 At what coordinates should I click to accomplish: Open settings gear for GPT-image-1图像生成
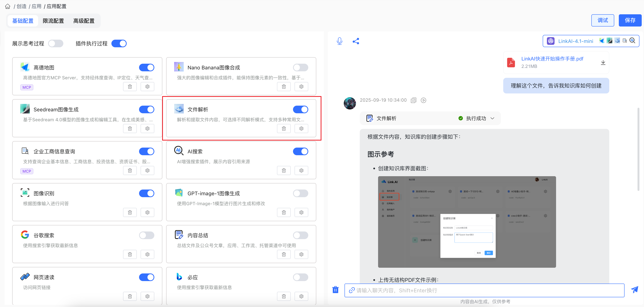(301, 212)
